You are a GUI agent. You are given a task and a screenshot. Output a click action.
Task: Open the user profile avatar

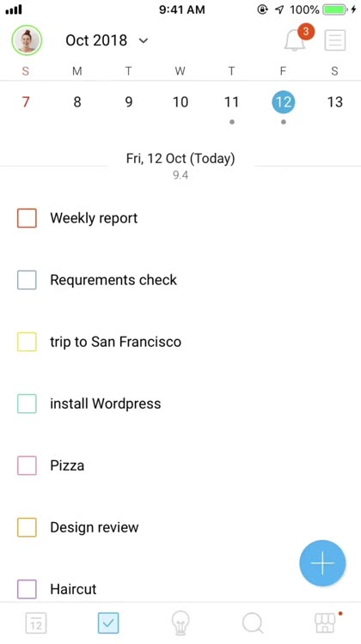pyautogui.click(x=27, y=40)
